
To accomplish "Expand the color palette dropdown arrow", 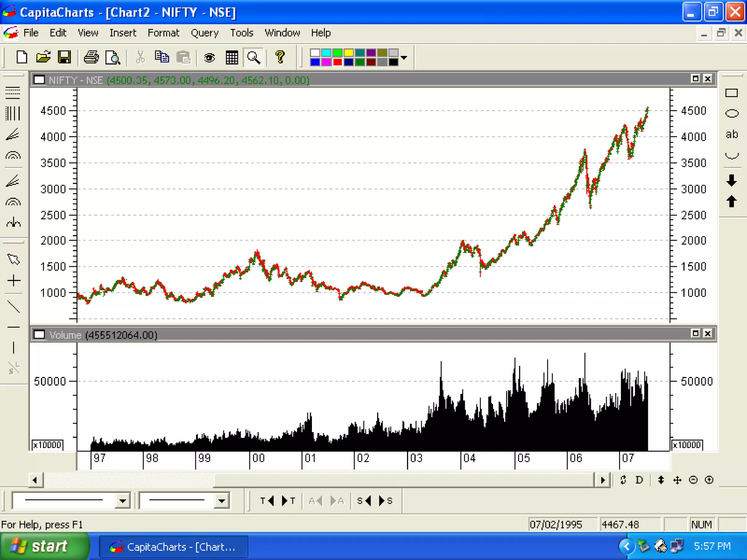I will click(404, 58).
